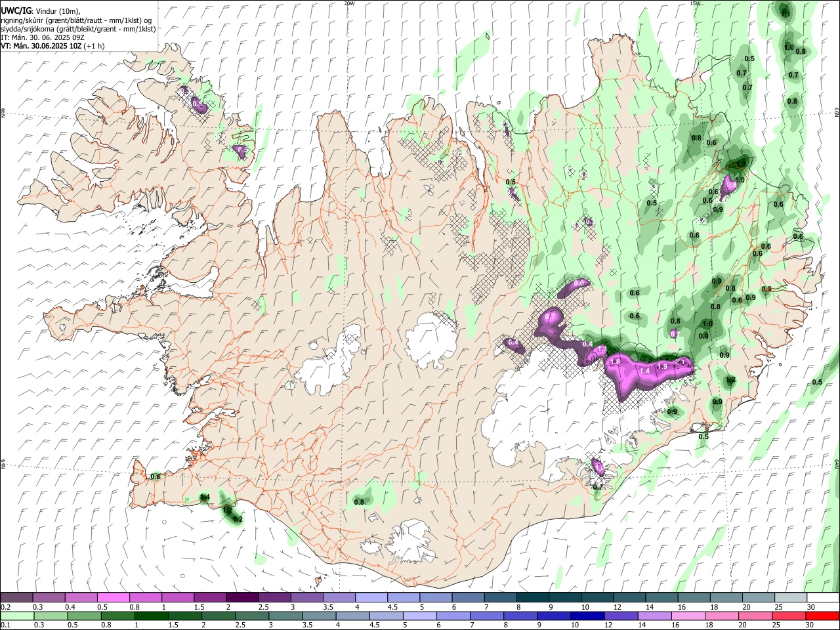Image resolution: width=840 pixels, height=630 pixels.
Task: Click the '-0.5' value off the east coast
Action: click(x=816, y=382)
